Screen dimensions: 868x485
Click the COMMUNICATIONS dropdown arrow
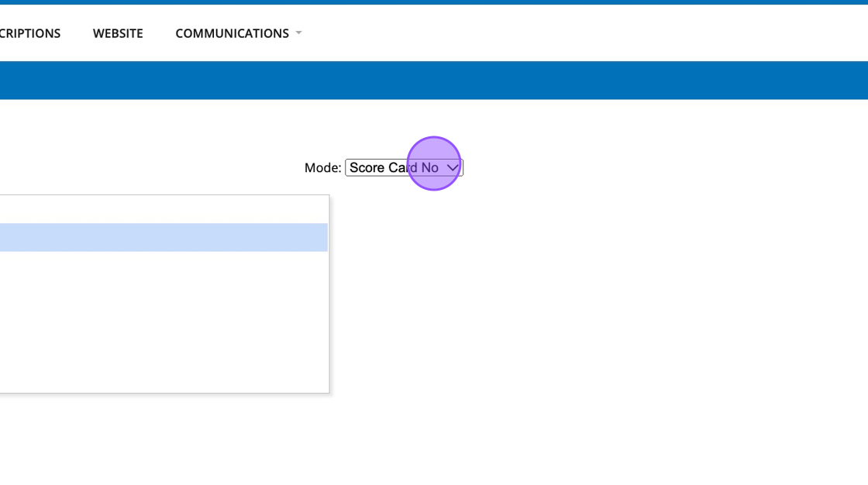299,33
